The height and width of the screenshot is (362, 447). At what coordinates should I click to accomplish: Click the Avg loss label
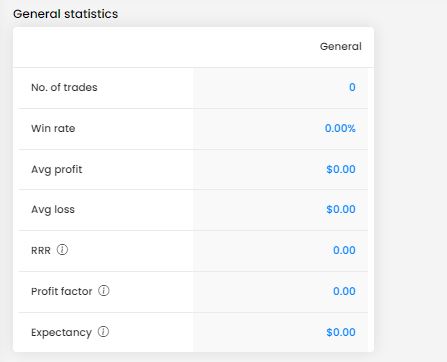point(53,210)
